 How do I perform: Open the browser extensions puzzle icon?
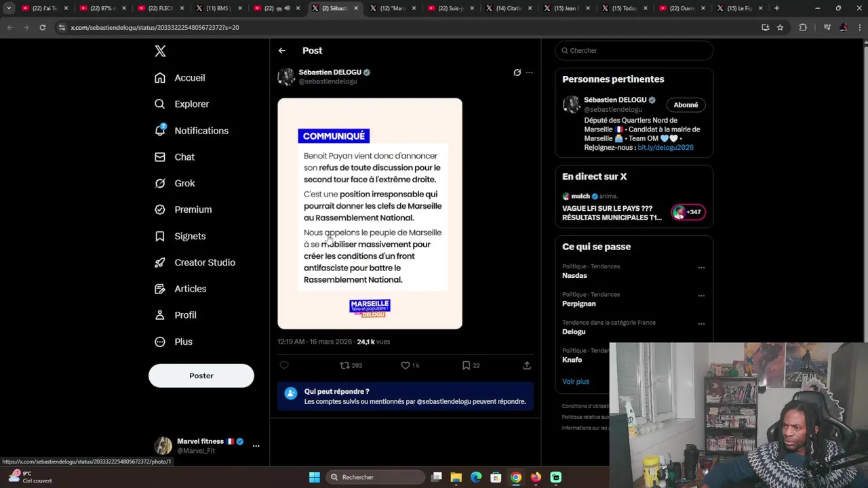(x=803, y=27)
